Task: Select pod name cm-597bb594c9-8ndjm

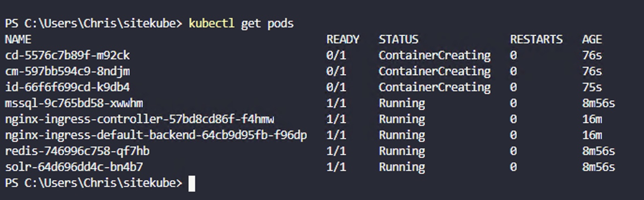Action: tap(67, 71)
